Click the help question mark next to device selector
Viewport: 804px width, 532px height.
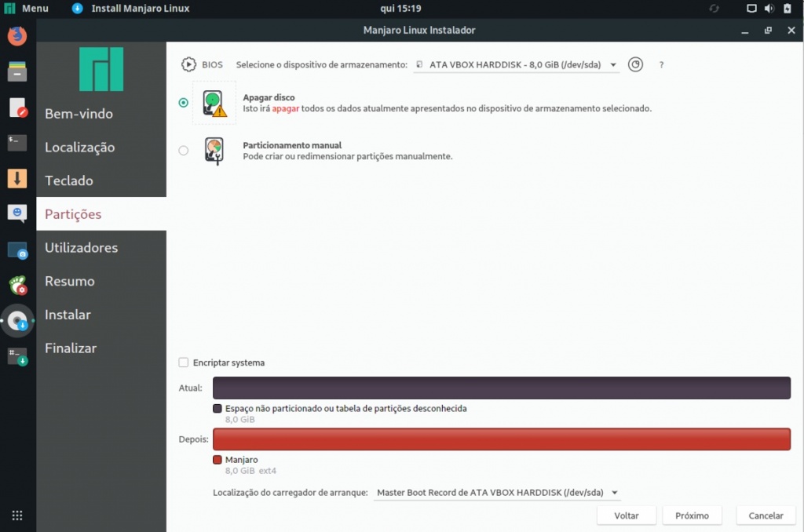pyautogui.click(x=661, y=65)
